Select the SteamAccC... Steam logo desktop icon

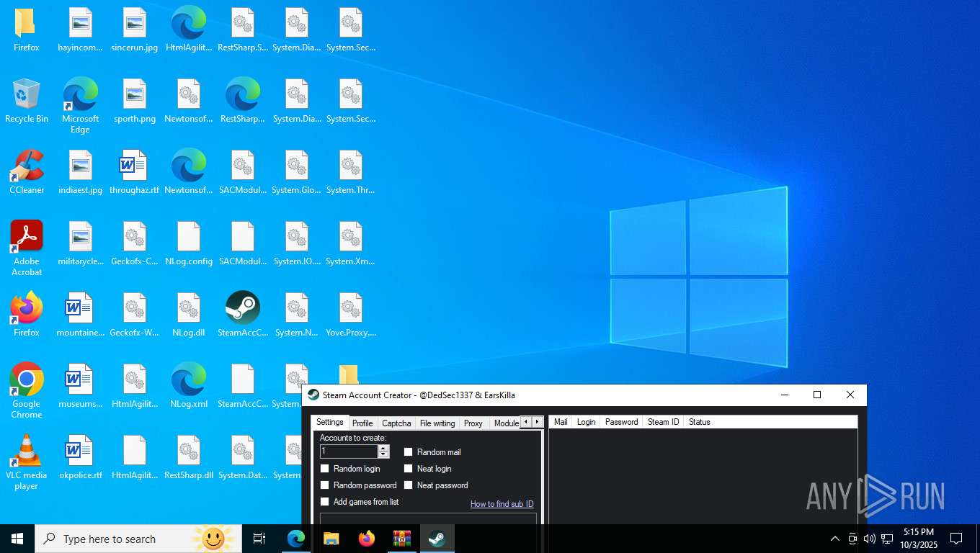click(x=243, y=315)
